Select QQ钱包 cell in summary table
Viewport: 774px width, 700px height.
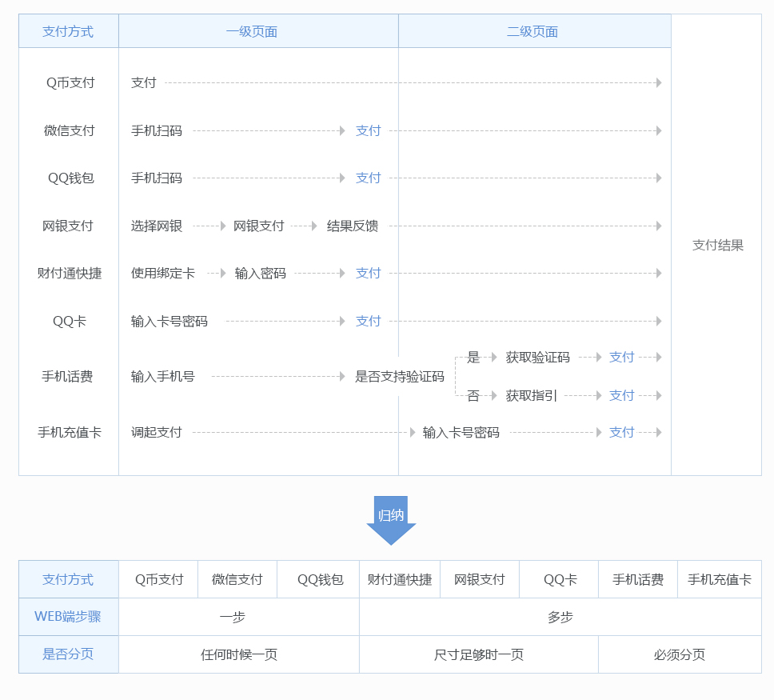pyautogui.click(x=318, y=579)
